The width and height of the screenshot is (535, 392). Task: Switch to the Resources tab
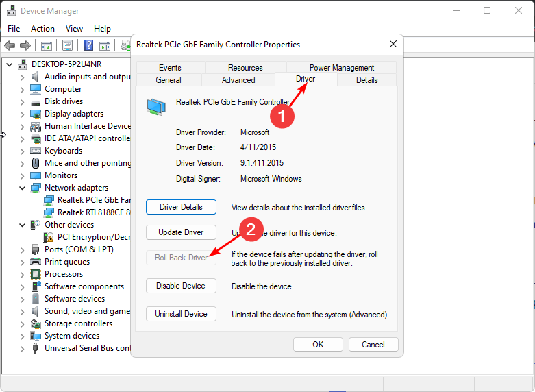(245, 68)
